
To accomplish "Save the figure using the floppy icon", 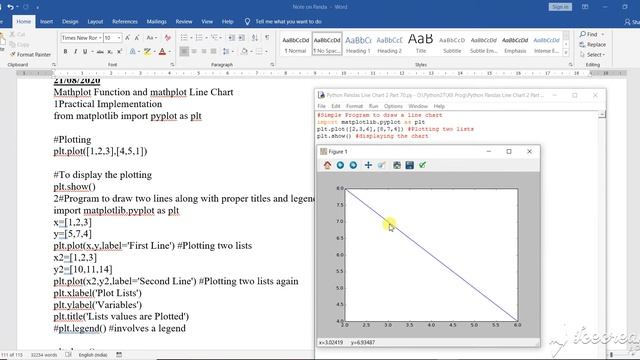I will point(409,165).
